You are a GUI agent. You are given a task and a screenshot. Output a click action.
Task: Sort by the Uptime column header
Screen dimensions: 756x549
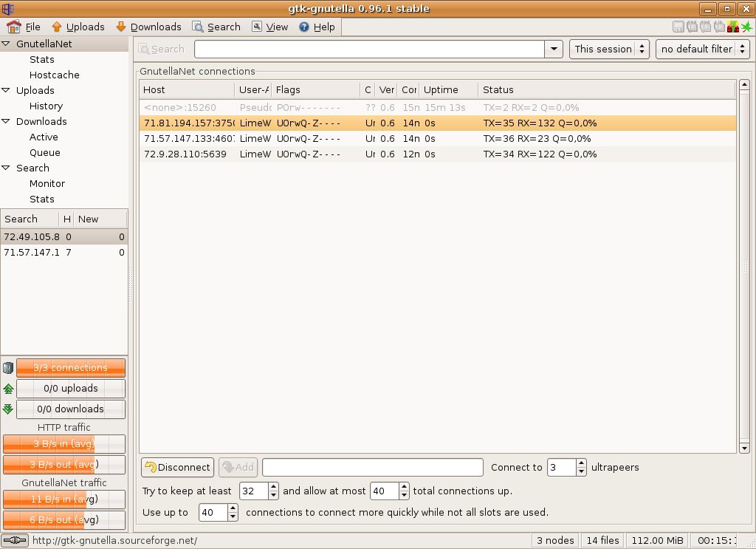pyautogui.click(x=448, y=89)
